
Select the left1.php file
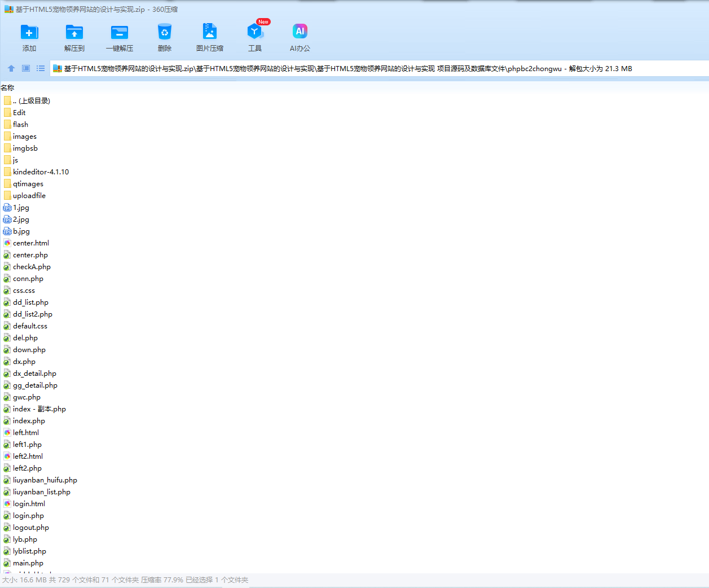23,444
